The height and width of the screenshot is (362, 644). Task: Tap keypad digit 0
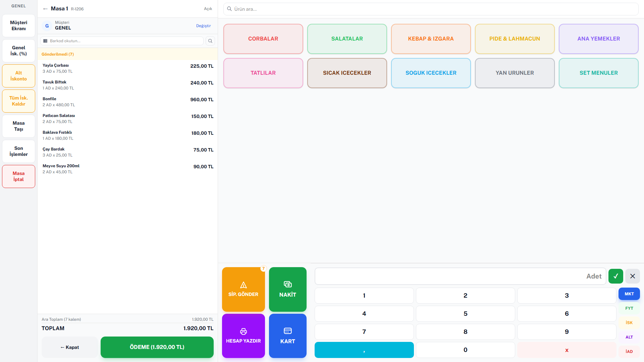466,350
